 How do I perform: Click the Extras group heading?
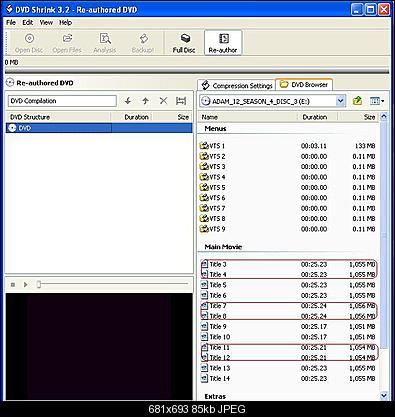click(x=215, y=396)
